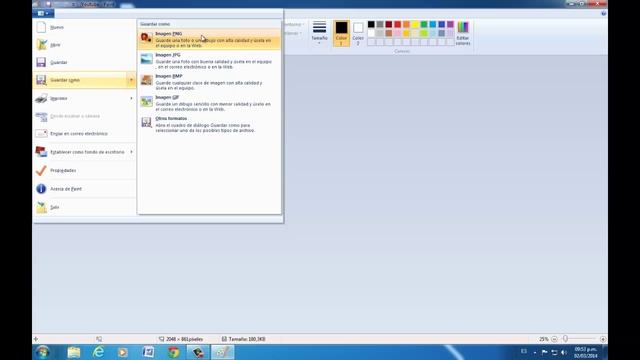The image size is (640, 360).
Task: Pick the orange color swatch
Action: (x=406, y=24)
